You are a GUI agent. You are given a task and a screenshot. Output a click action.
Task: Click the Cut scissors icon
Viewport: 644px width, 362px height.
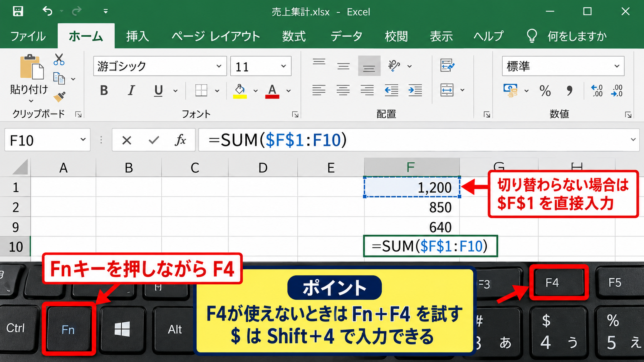[59, 60]
